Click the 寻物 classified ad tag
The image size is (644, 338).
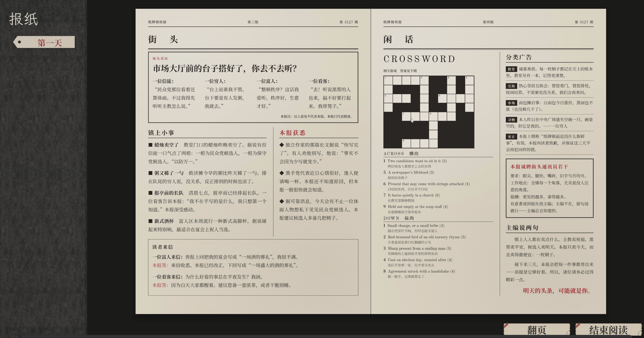pyautogui.click(x=511, y=120)
